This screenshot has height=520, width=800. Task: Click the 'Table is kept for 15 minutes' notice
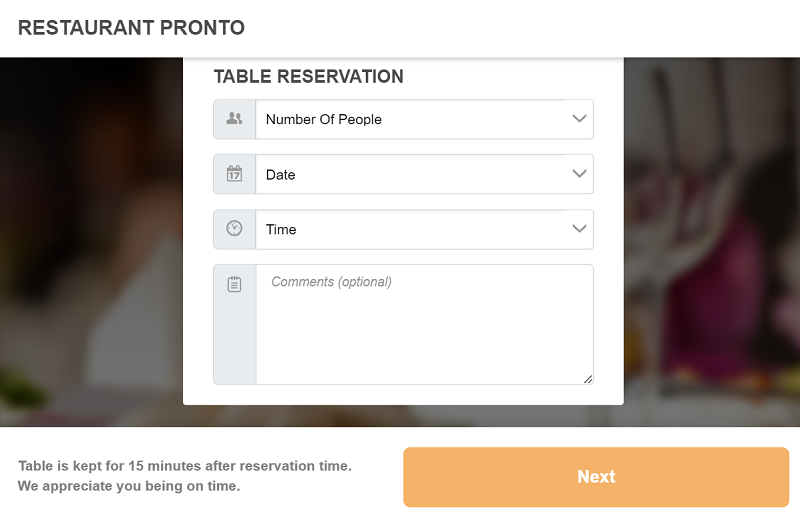click(x=185, y=466)
